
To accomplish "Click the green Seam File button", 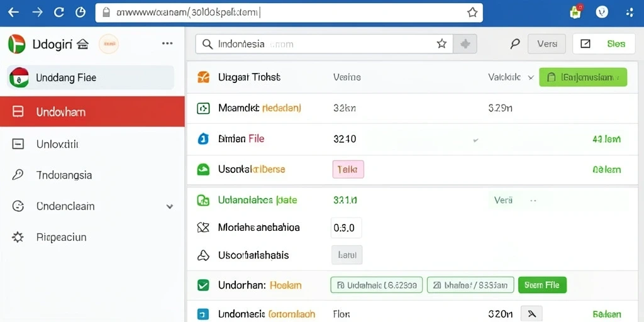I will [x=542, y=285].
